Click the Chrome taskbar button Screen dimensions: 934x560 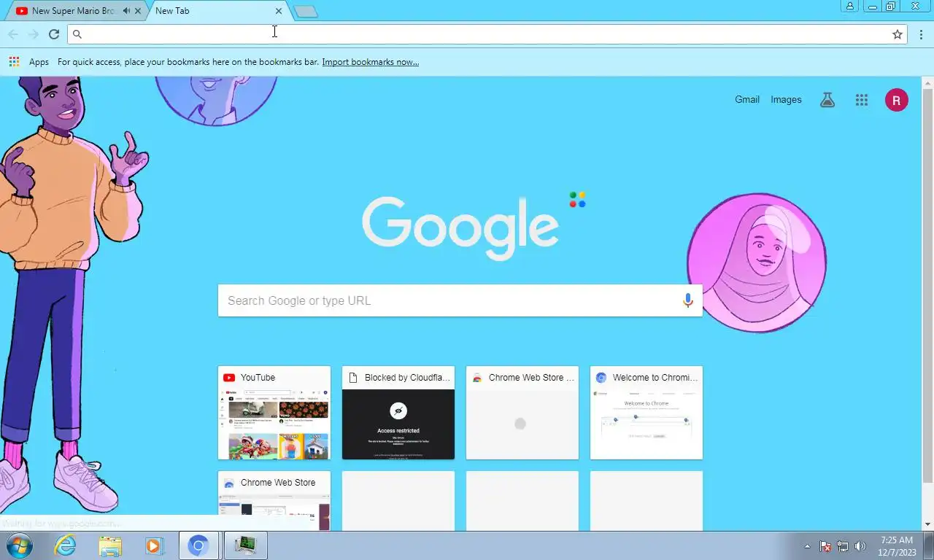point(198,545)
